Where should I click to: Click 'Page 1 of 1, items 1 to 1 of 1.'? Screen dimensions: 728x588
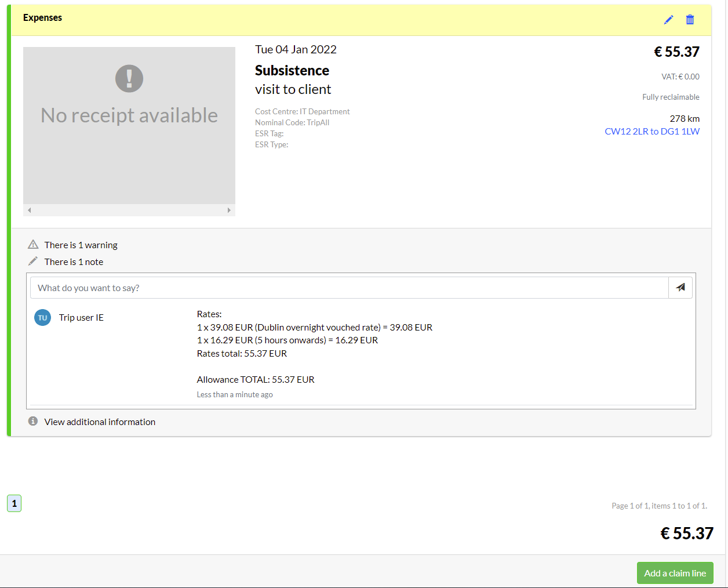pyautogui.click(x=660, y=506)
